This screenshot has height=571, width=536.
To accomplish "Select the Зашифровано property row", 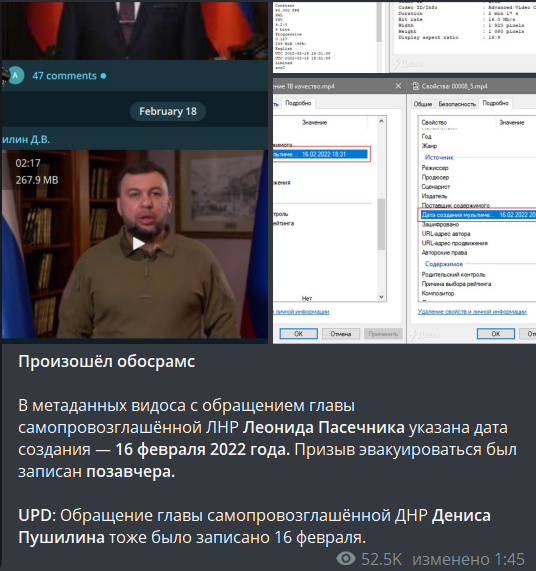I will [x=440, y=224].
